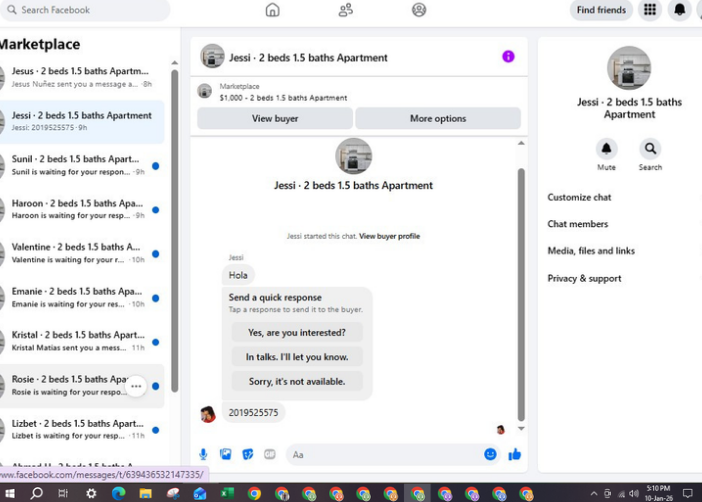Open Kristal apartment conversation
Screen dimensions: 702x502
pyautogui.click(x=82, y=341)
